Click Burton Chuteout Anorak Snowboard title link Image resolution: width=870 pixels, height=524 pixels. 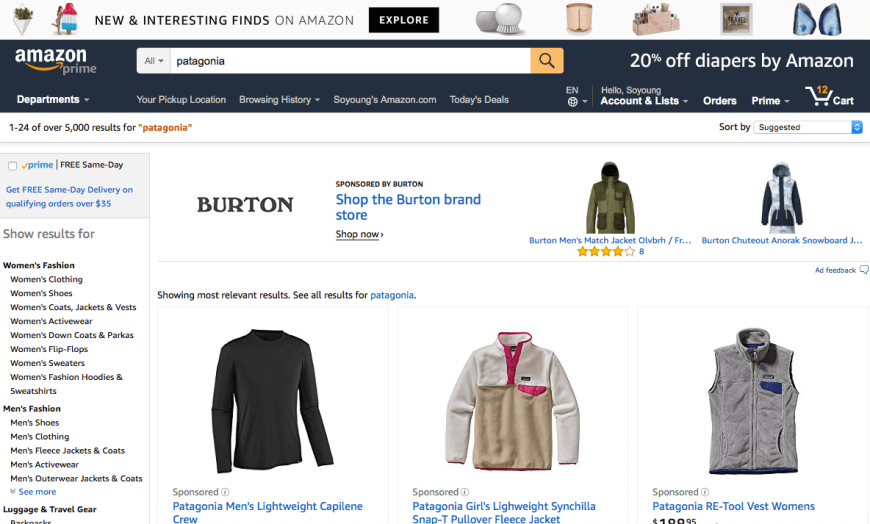tap(782, 240)
